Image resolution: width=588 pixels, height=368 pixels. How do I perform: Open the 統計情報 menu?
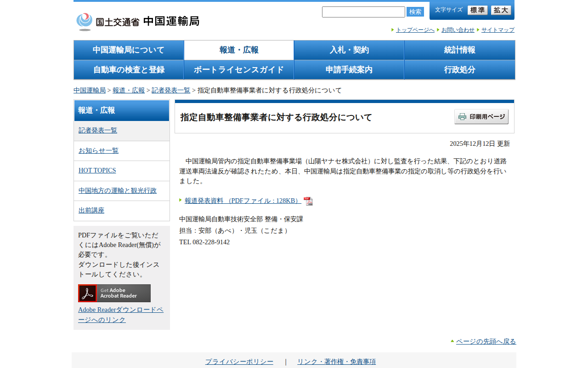(460, 50)
